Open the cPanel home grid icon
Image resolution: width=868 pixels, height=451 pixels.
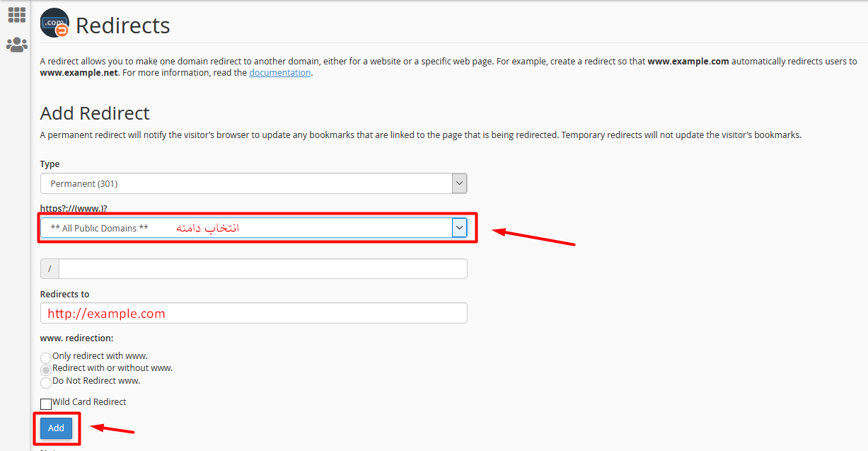tap(16, 14)
